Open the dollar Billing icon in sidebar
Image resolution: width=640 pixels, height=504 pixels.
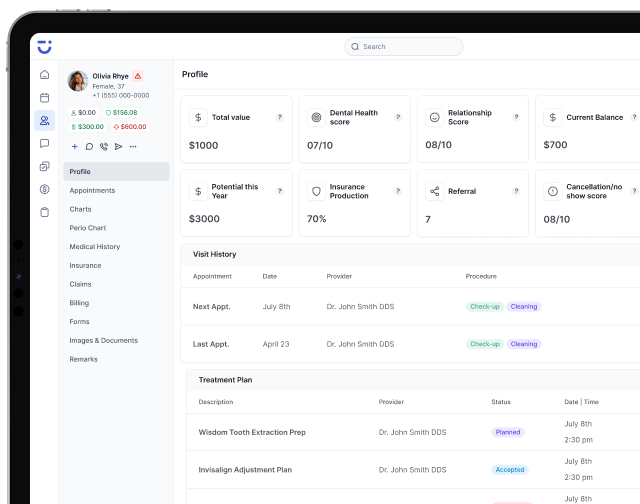click(x=44, y=189)
